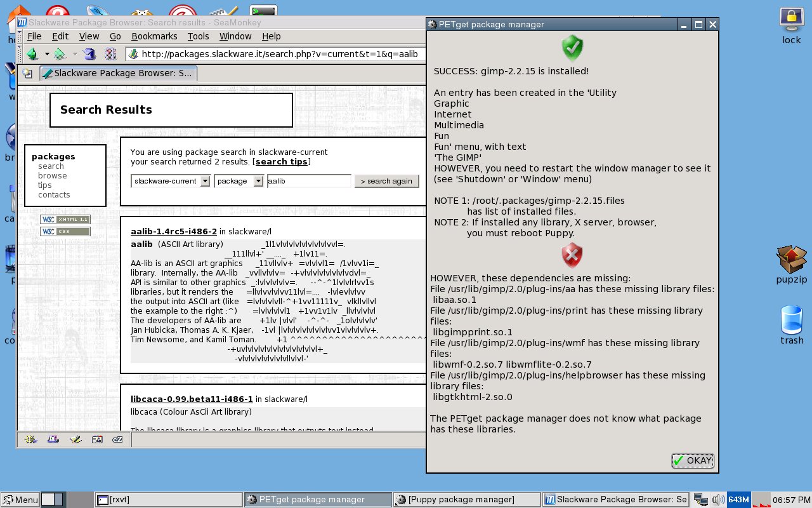The height and width of the screenshot is (508, 812).
Task: Click the '643M' free memory indicator
Action: point(739,500)
